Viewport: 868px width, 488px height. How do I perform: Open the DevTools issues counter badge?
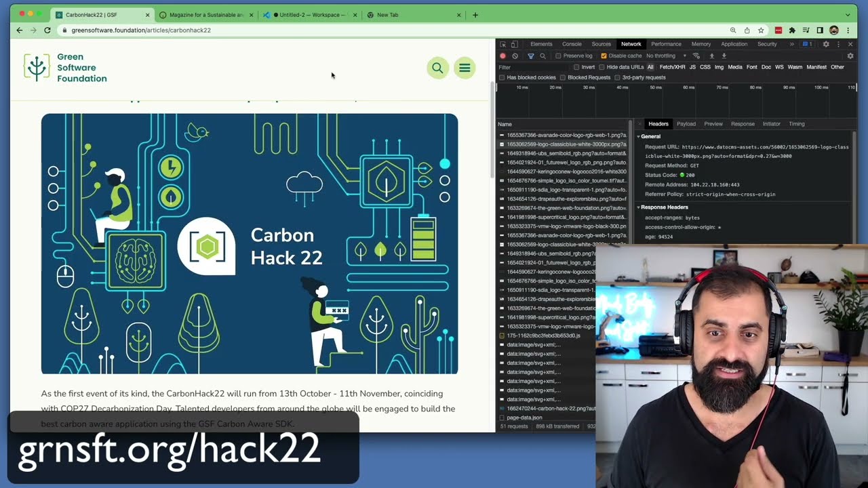(807, 44)
